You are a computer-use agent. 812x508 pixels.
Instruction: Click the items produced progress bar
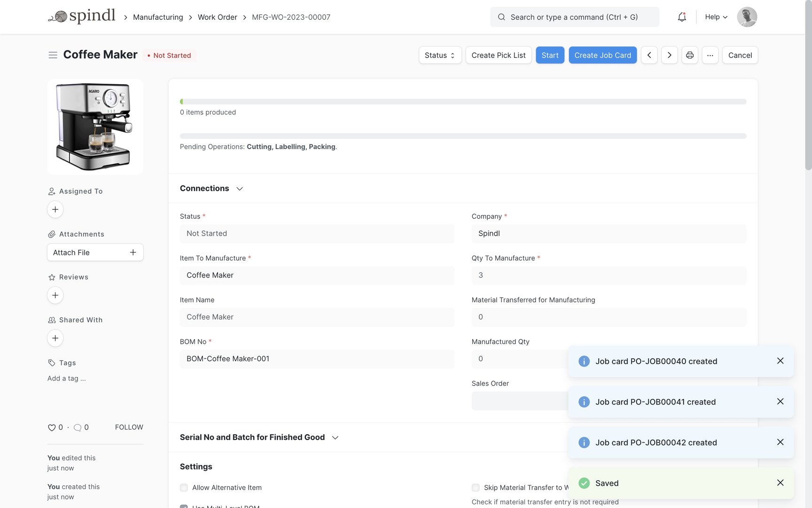point(463,101)
